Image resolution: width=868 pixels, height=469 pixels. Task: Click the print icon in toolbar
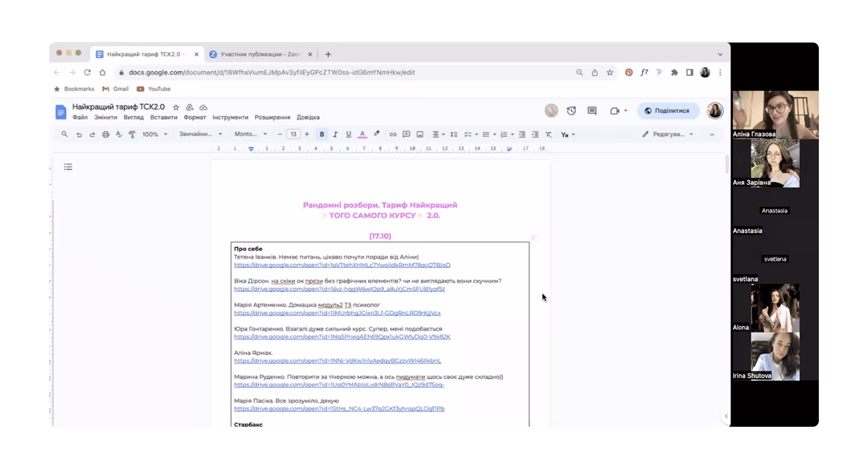[x=106, y=135]
